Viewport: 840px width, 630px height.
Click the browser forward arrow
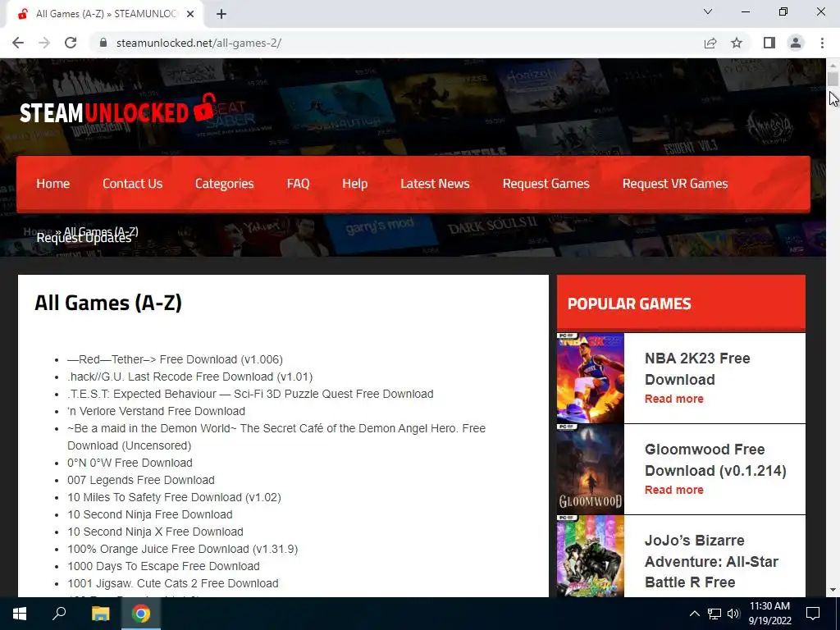(44, 43)
